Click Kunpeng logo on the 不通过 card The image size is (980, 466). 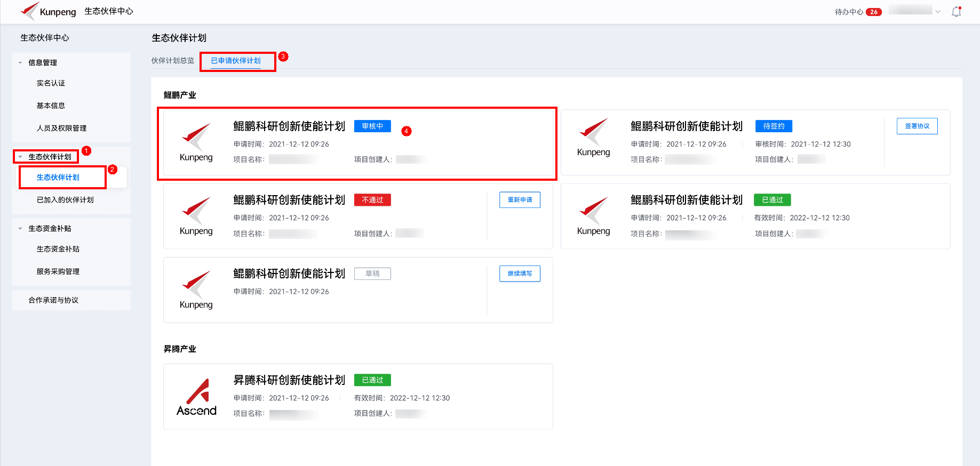click(196, 216)
